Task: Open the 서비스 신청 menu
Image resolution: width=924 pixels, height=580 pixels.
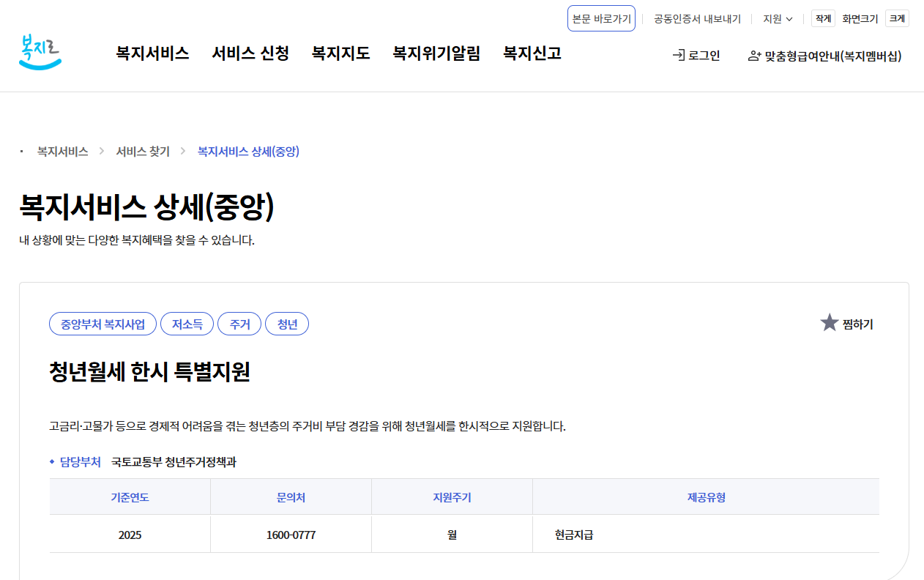Action: tap(250, 53)
